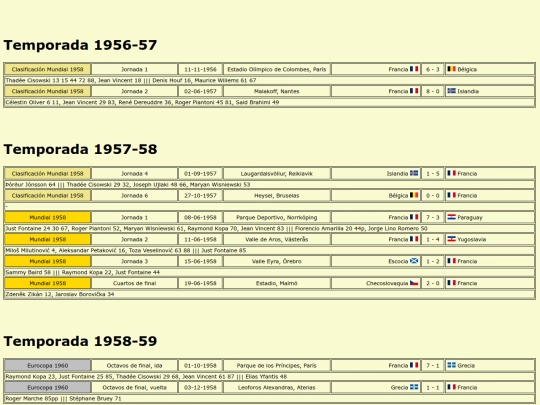Click the scorers line starting with Thadée Cisowski 13 15

pyautogui.click(x=269, y=81)
